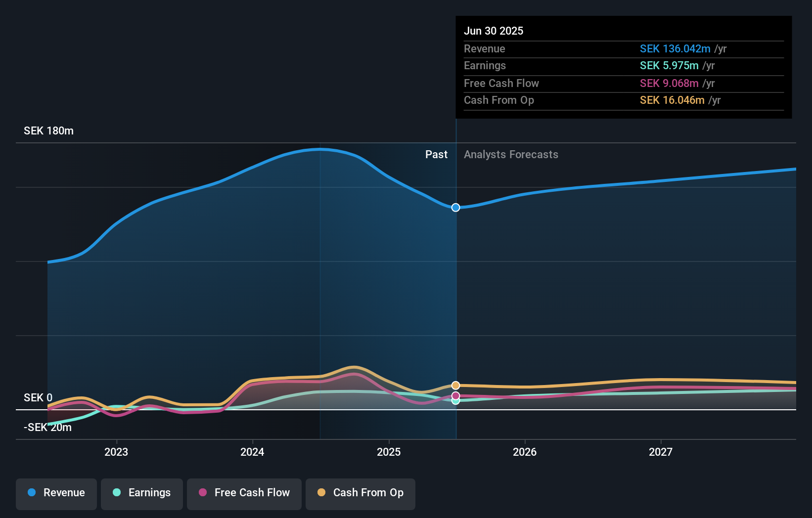The width and height of the screenshot is (812, 518).
Task: Select the blue revenue data point marker
Action: (455, 208)
